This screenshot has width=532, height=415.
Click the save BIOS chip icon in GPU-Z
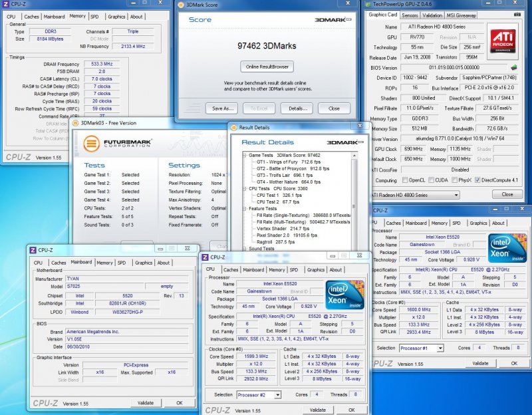pyautogui.click(x=514, y=67)
